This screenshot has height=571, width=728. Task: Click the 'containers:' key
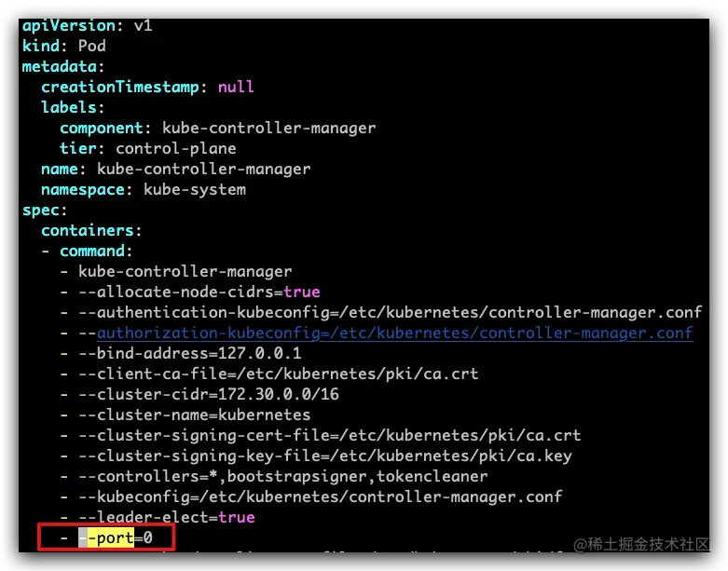point(91,230)
